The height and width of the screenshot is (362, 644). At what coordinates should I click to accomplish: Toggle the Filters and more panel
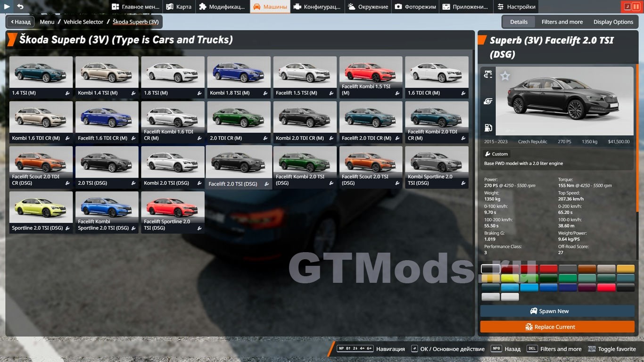point(562,22)
